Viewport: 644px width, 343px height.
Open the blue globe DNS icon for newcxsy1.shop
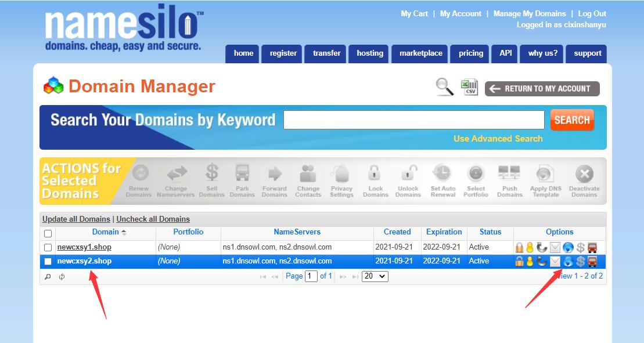(x=568, y=247)
